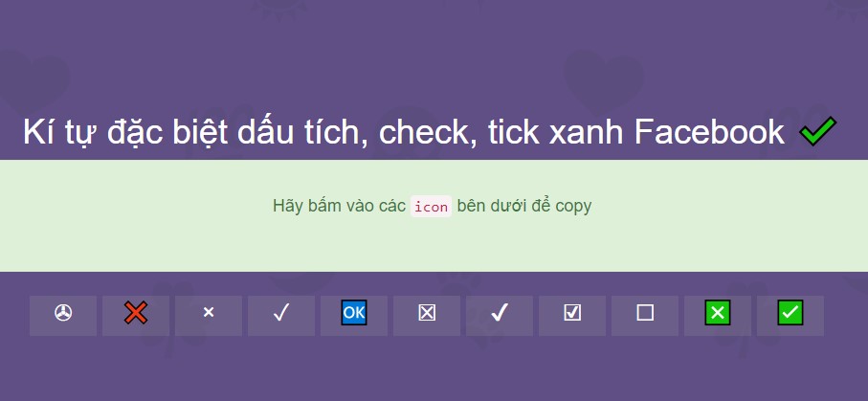Viewport: 868px width, 401px height.
Task: Copy the green square cross button icon
Action: tap(718, 313)
